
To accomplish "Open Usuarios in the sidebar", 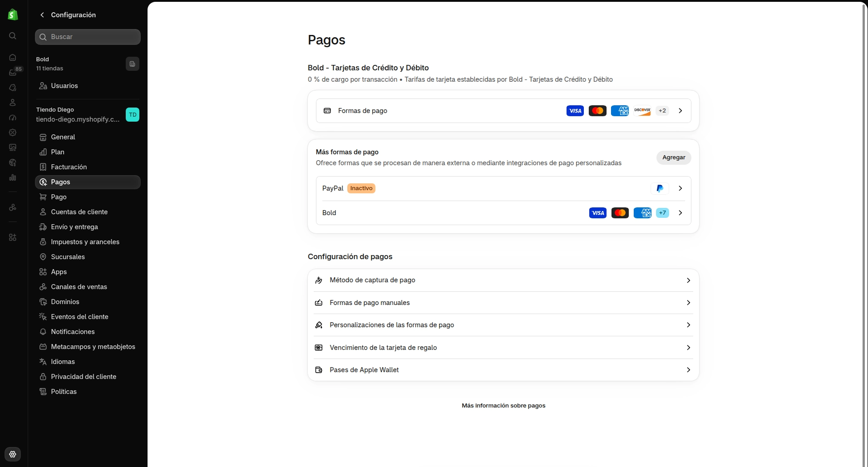I will pyautogui.click(x=88, y=86).
